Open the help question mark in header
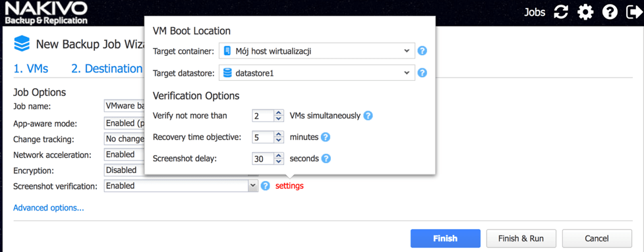The height and width of the screenshot is (252, 644). 610,13
